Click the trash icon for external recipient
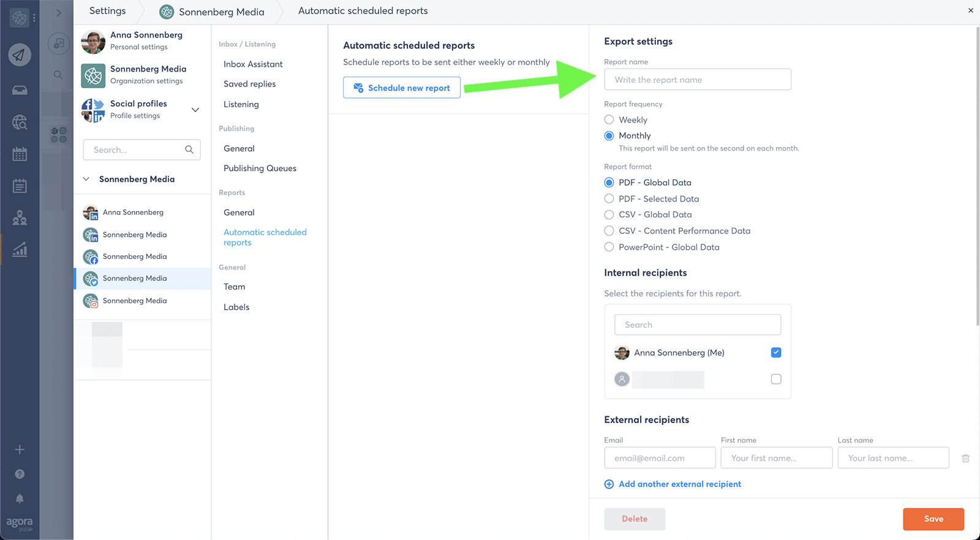The image size is (980, 540). pyautogui.click(x=965, y=458)
